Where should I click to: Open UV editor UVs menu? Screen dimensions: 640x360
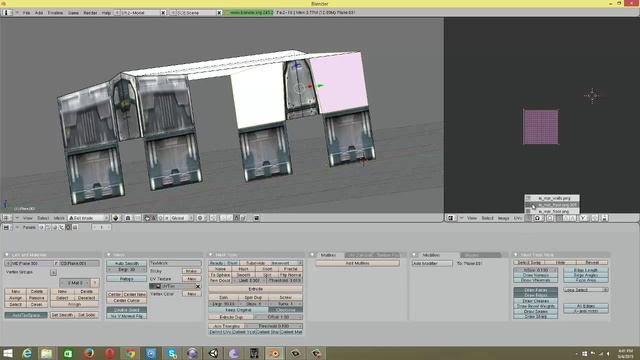click(x=518, y=218)
